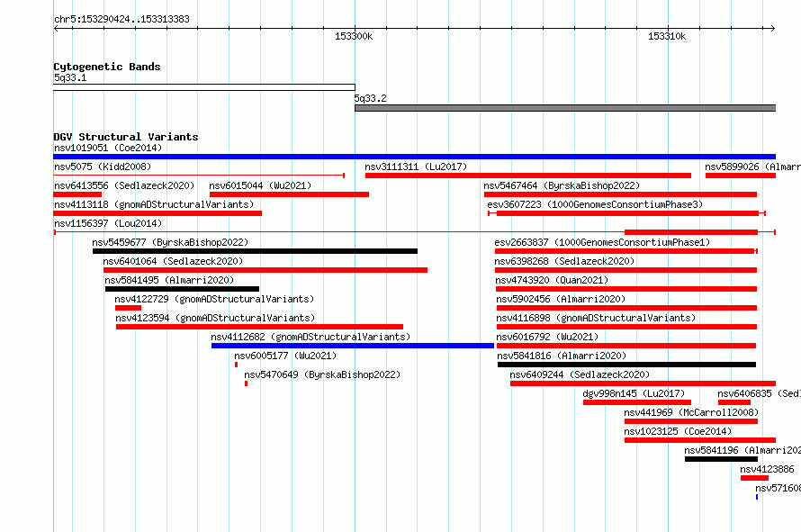Screen dimensions: 801x532
Task: Click the short red bar under nsv4122729
Action: (x=128, y=308)
